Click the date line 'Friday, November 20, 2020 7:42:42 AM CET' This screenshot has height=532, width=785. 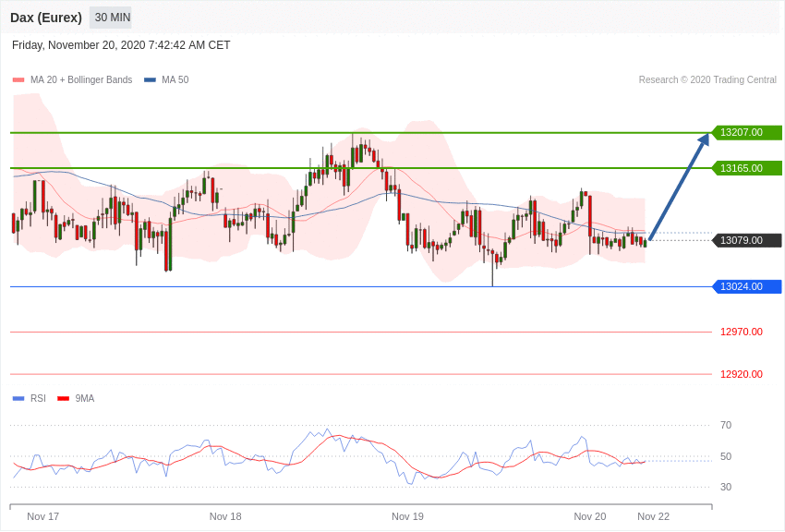pyautogui.click(x=121, y=45)
